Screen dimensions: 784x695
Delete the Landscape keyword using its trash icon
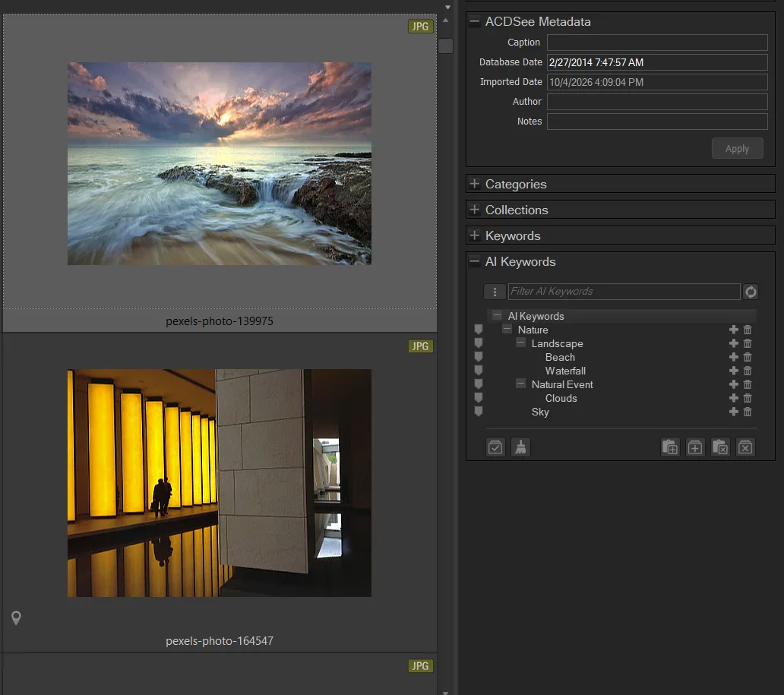(x=748, y=343)
